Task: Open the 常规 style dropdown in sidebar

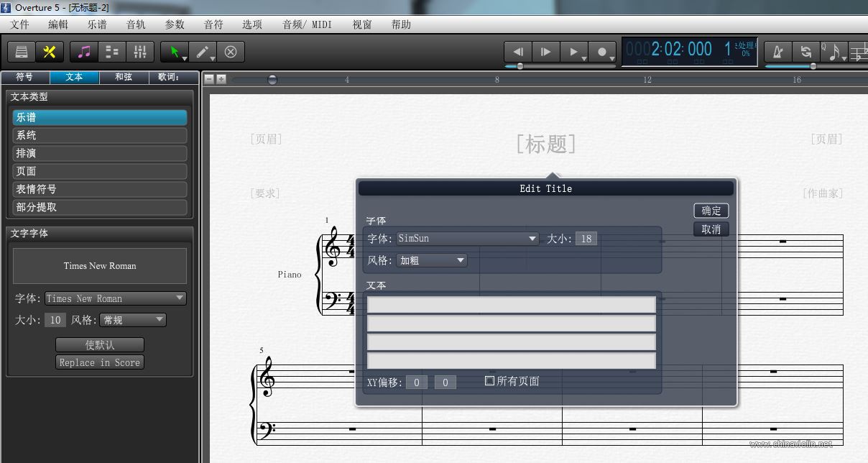Action: coord(133,320)
